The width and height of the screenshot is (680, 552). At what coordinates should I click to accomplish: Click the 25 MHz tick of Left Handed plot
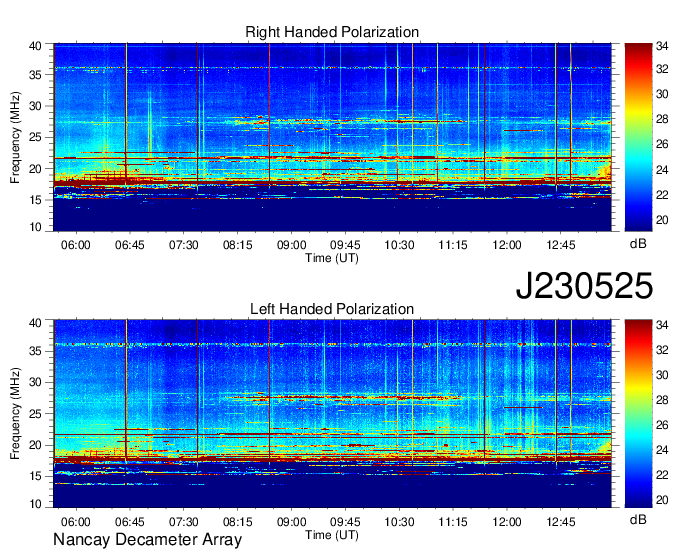[35, 414]
